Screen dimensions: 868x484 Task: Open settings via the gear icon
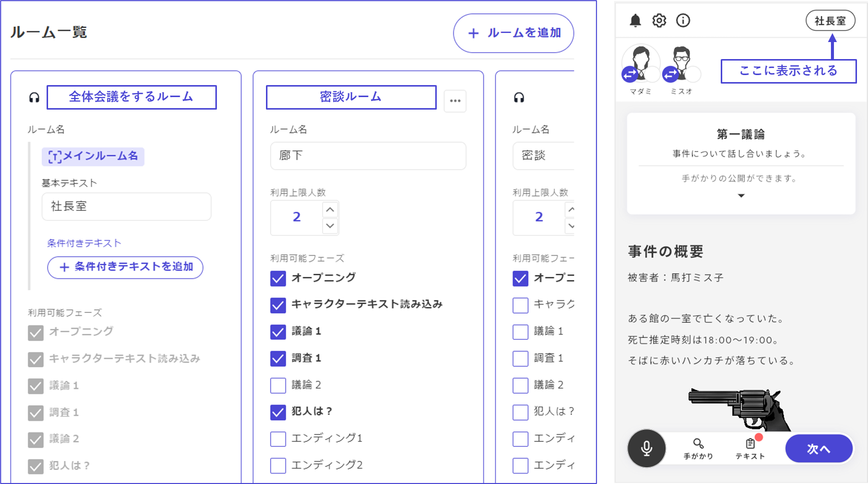click(x=659, y=21)
